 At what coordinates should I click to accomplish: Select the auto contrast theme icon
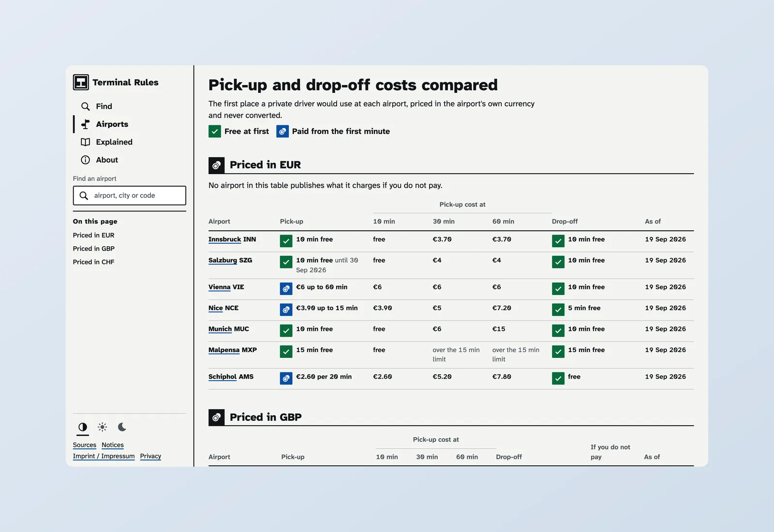tap(83, 427)
